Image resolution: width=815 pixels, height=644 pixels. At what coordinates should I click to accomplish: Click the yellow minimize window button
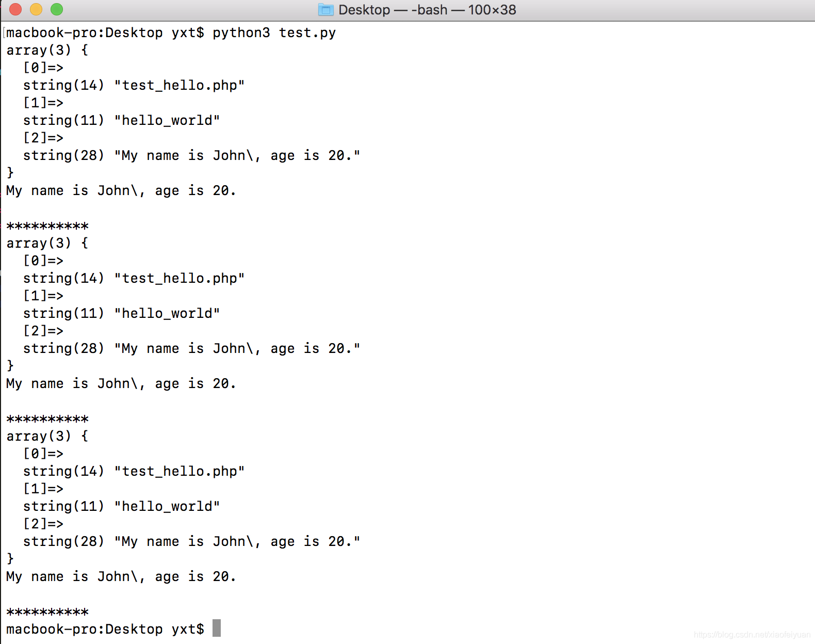(36, 9)
